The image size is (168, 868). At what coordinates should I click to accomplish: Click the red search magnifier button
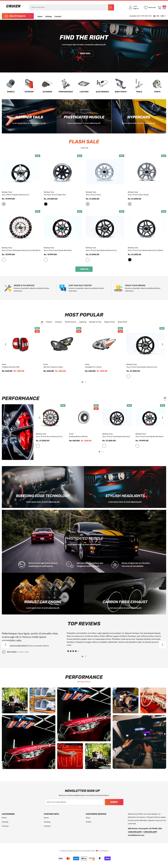[x=111, y=7]
